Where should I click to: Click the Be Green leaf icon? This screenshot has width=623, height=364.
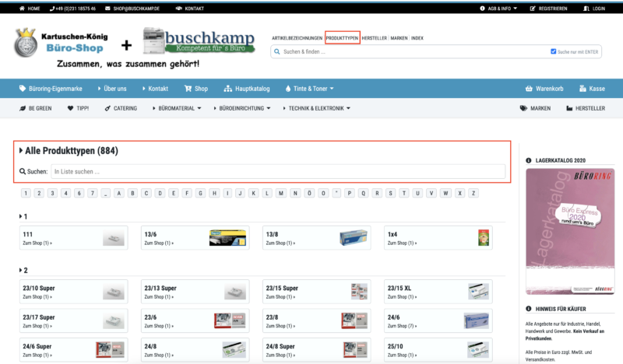point(23,108)
